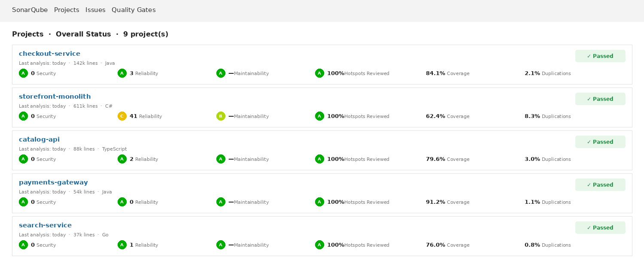Viewport: 644px width, 266px height.
Task: Click '37k lines · Go' analysis line
Action: click(91, 235)
